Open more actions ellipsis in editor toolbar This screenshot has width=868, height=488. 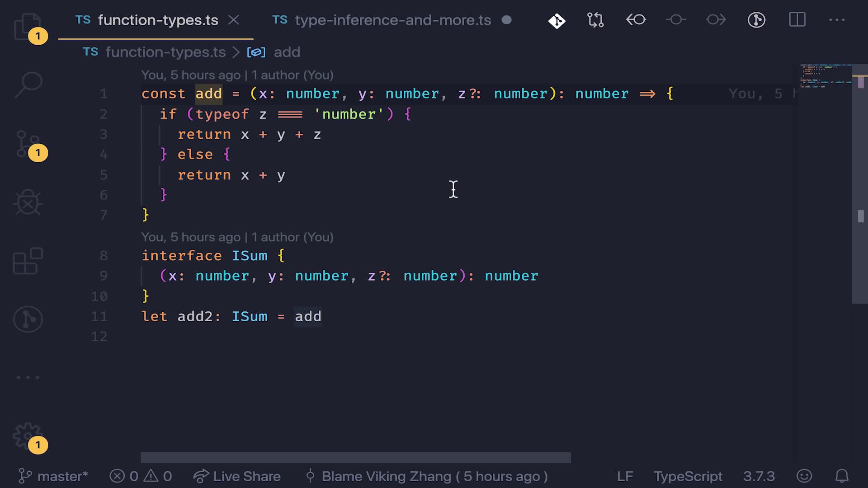point(837,20)
